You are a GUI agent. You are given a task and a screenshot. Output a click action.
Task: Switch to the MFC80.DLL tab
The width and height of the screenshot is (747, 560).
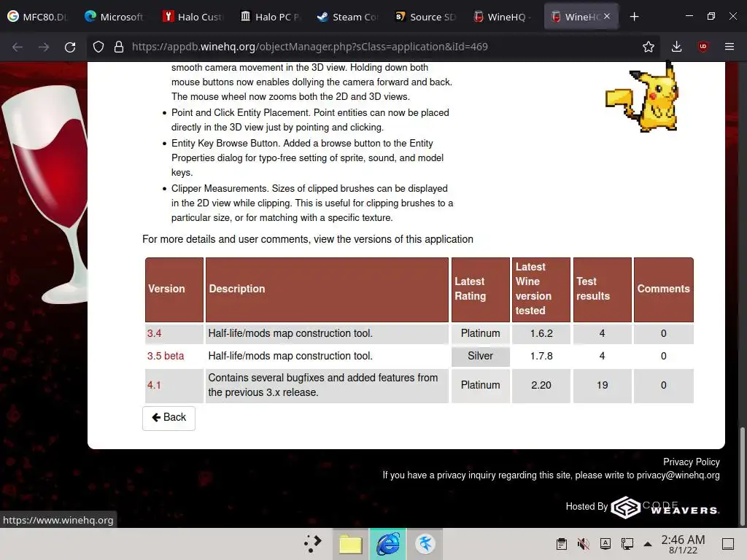38,17
